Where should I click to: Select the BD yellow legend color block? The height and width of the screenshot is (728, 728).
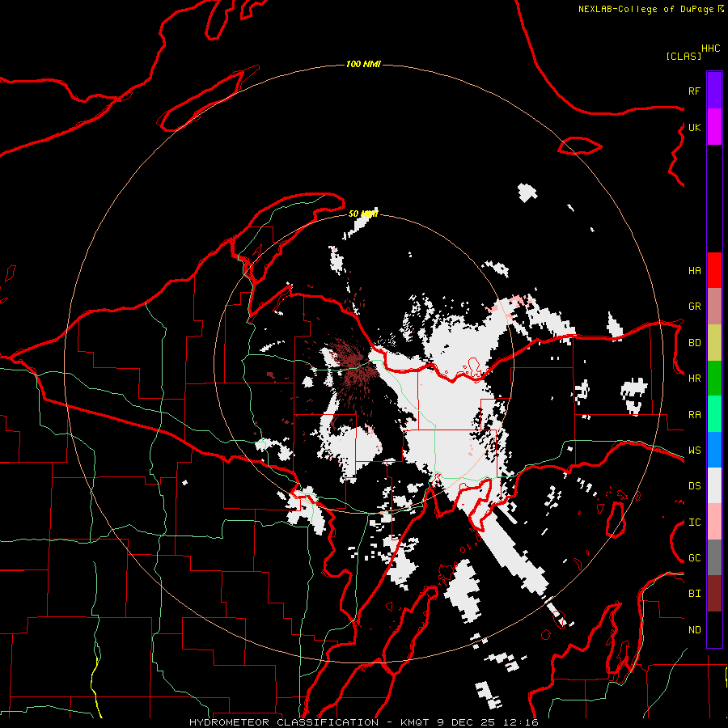point(714,342)
